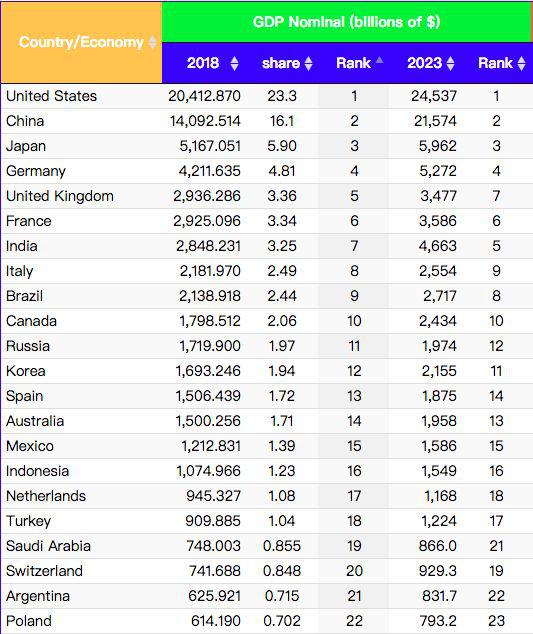
Task: Click the United Kingdom country cell
Action: tap(60, 196)
